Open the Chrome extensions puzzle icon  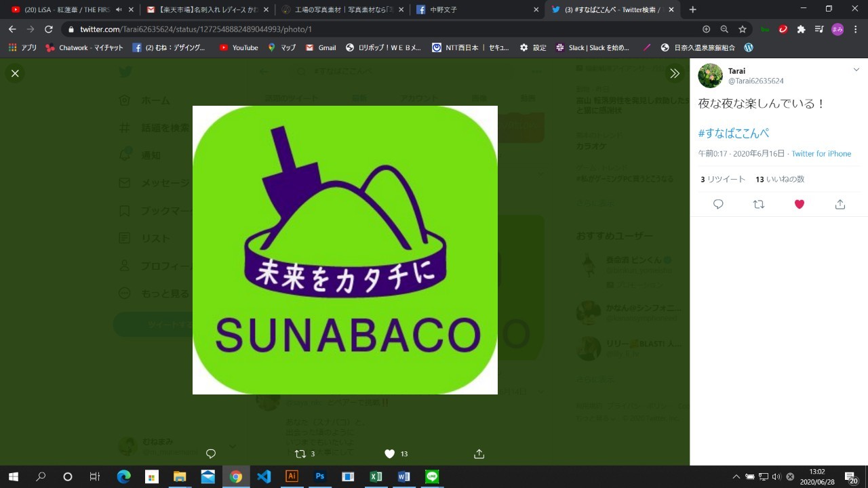pyautogui.click(x=801, y=29)
